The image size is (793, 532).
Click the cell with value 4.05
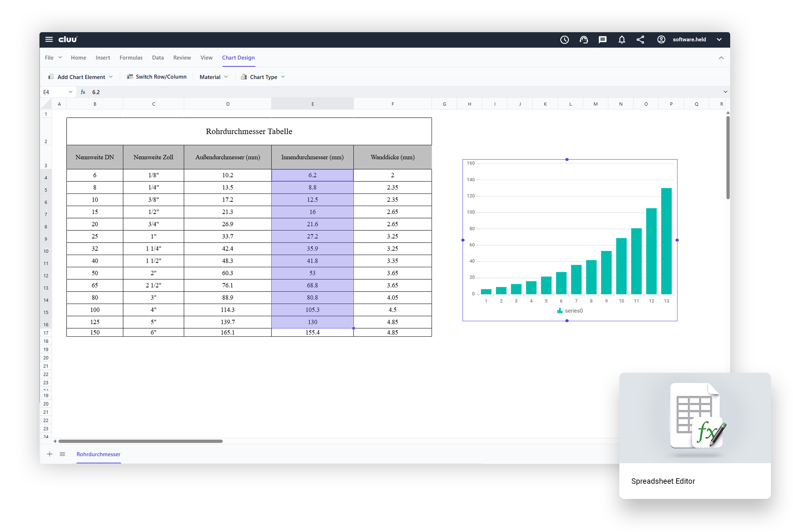(392, 298)
